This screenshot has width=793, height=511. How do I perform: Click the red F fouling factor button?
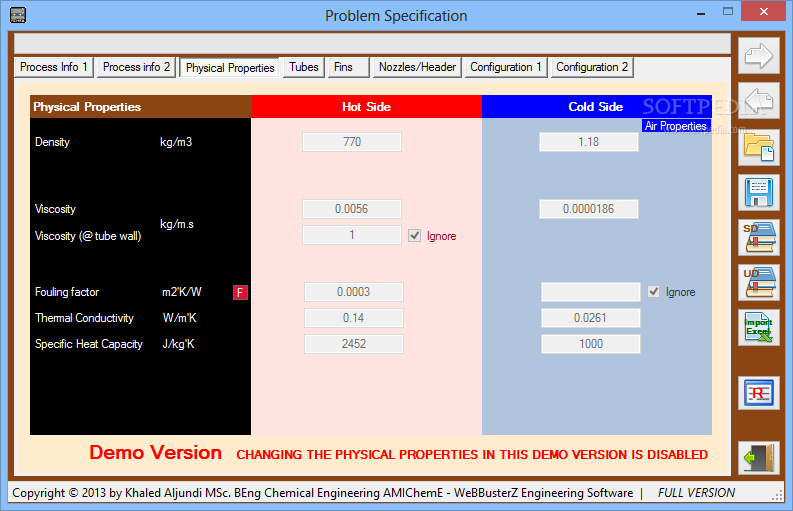click(240, 292)
